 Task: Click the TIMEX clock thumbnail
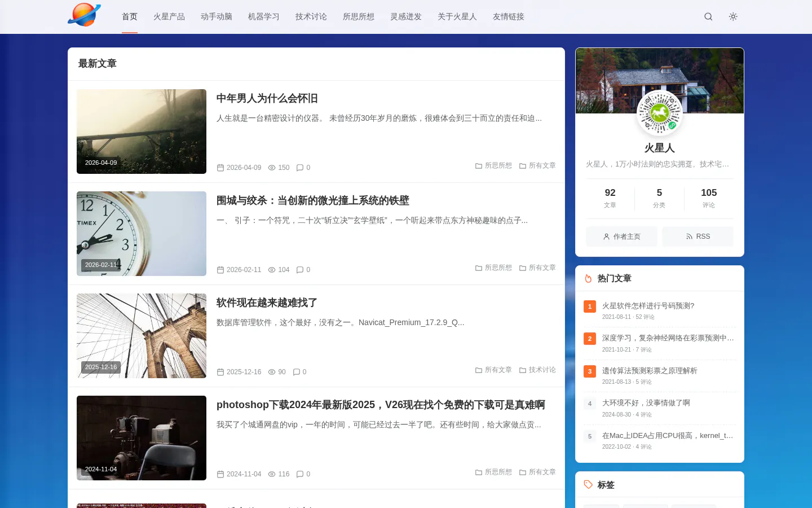pyautogui.click(x=142, y=234)
